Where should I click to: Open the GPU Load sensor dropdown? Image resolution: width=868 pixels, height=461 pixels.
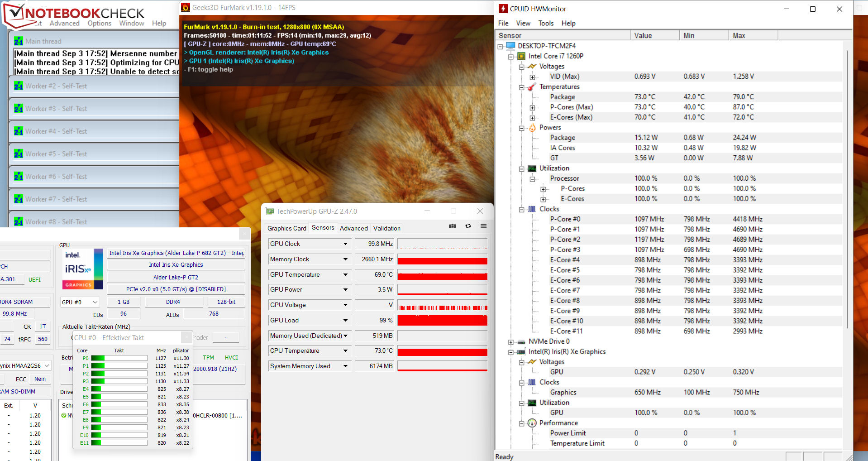point(345,320)
